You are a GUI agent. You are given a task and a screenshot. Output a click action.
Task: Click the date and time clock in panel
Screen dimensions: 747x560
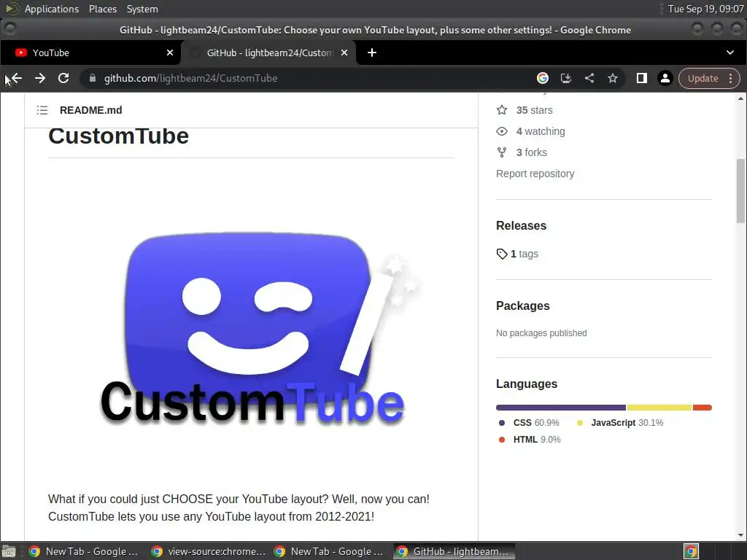click(x=705, y=9)
